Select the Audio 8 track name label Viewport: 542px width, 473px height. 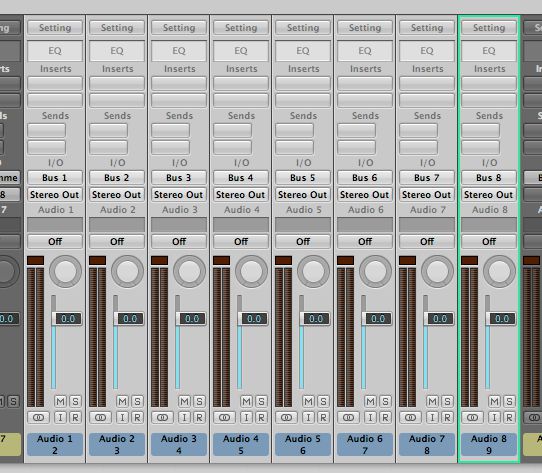pos(489,444)
